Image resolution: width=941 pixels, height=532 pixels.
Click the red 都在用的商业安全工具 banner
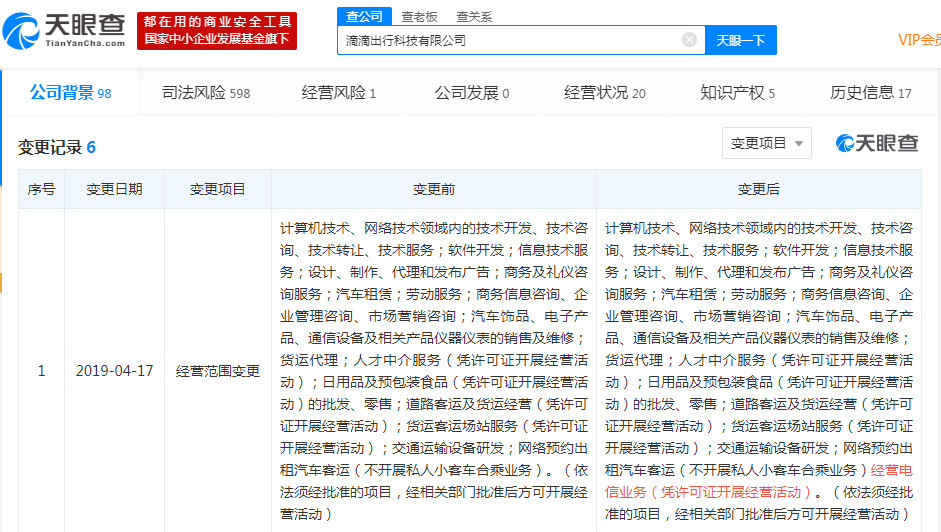(x=217, y=31)
